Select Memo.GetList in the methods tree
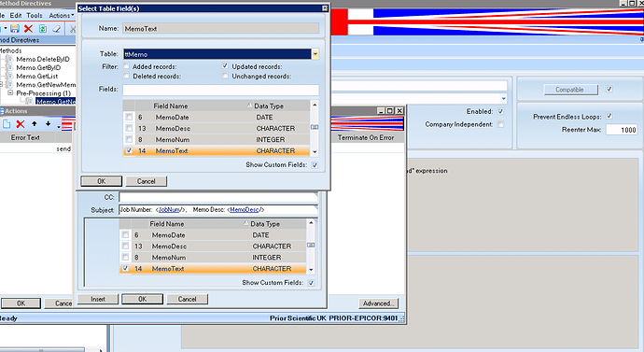This screenshot has height=352, width=644. click(x=37, y=76)
